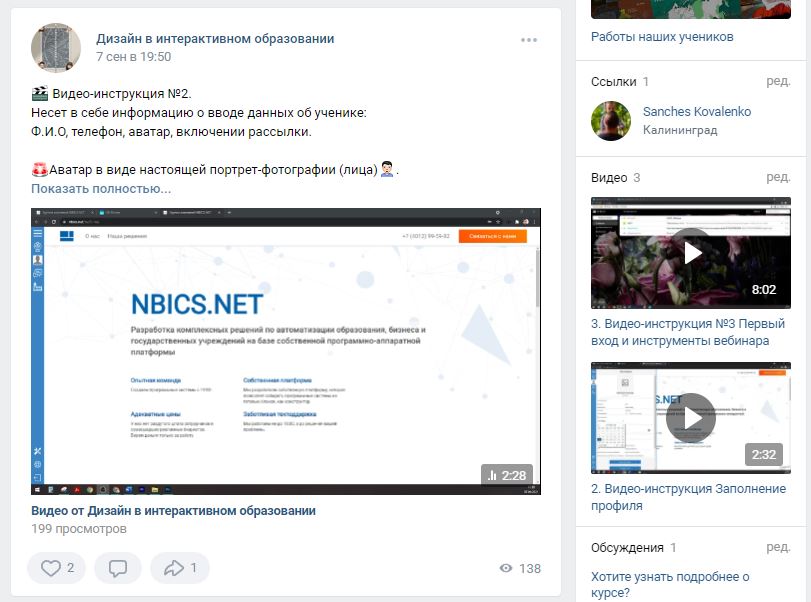Like the post with the heart icon
Image resolution: width=811 pixels, height=602 pixels.
(x=56, y=568)
